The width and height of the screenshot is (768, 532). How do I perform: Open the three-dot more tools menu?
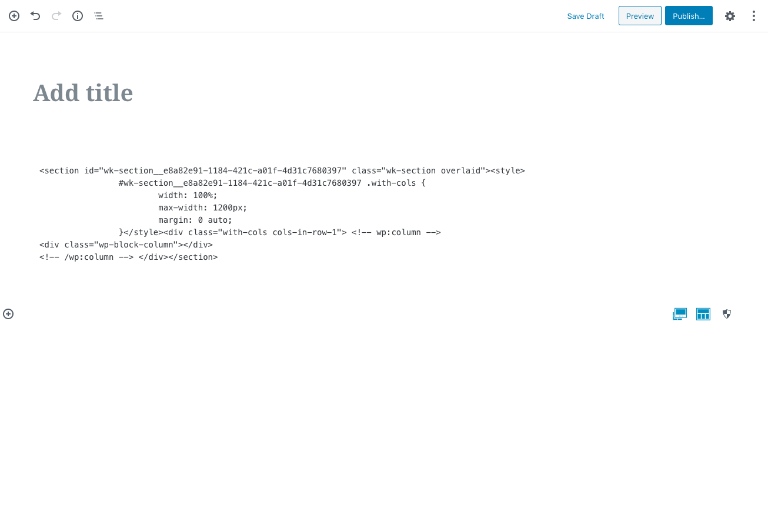(753, 16)
